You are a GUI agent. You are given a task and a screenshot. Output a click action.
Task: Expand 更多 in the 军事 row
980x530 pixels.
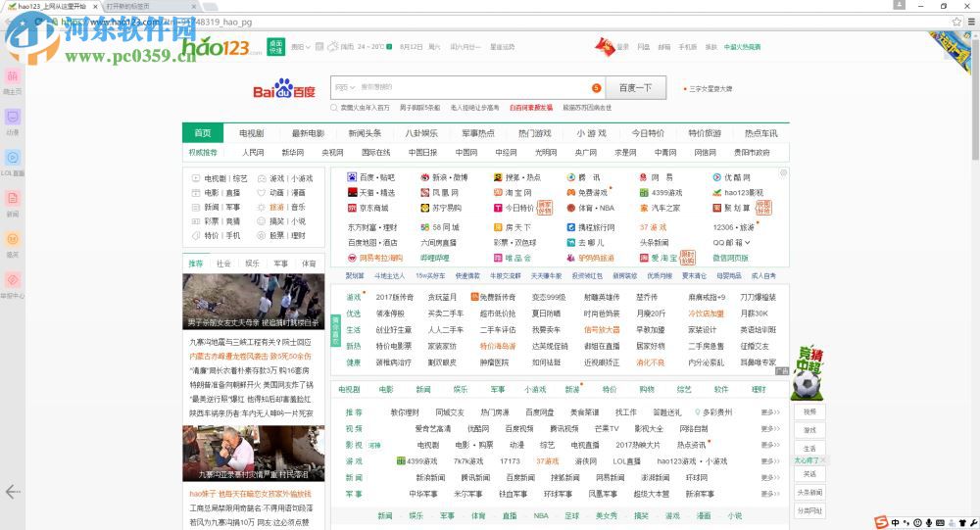coord(770,494)
